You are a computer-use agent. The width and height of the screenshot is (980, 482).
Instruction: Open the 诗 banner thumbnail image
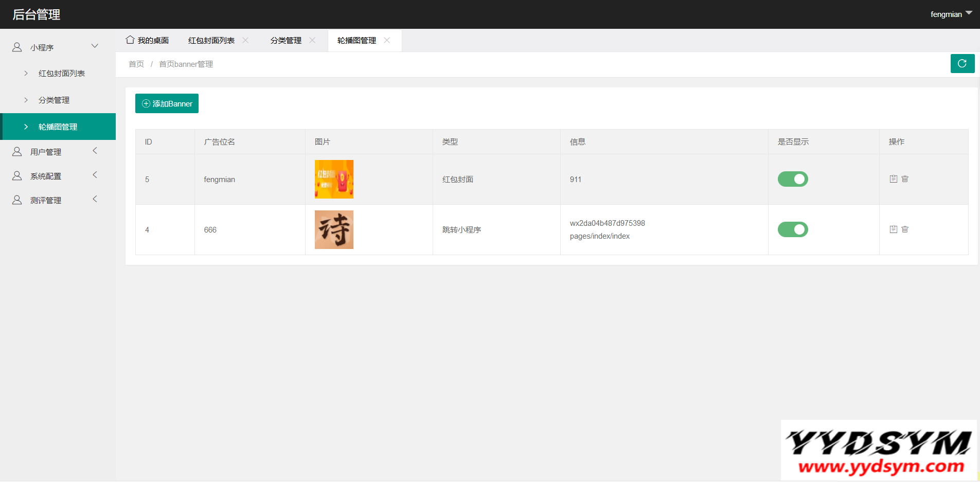(x=334, y=229)
